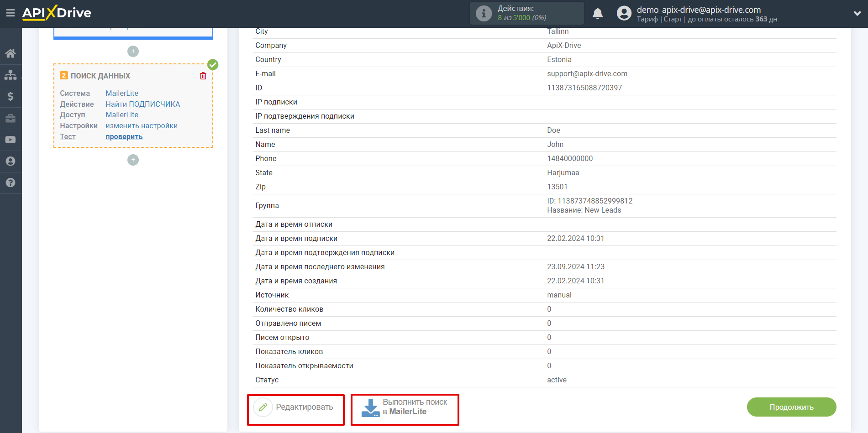Select the State value Harjumaa
The image size is (868, 433).
pos(563,173)
